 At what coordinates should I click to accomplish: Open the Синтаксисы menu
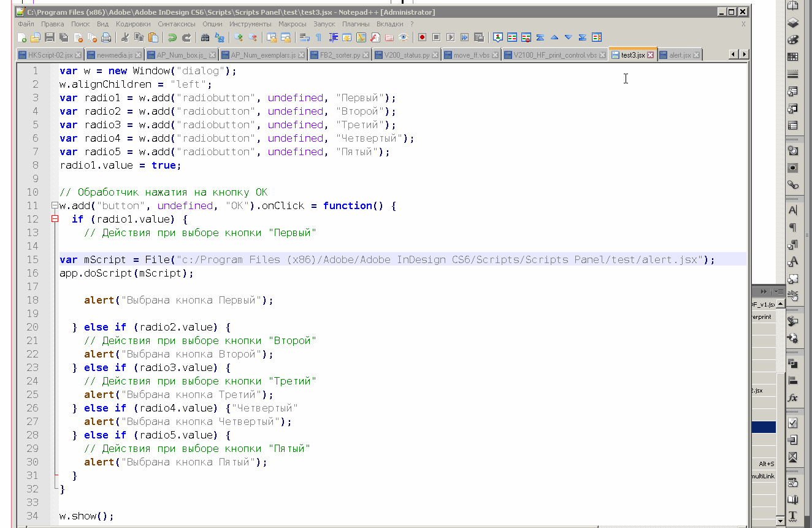(177, 24)
